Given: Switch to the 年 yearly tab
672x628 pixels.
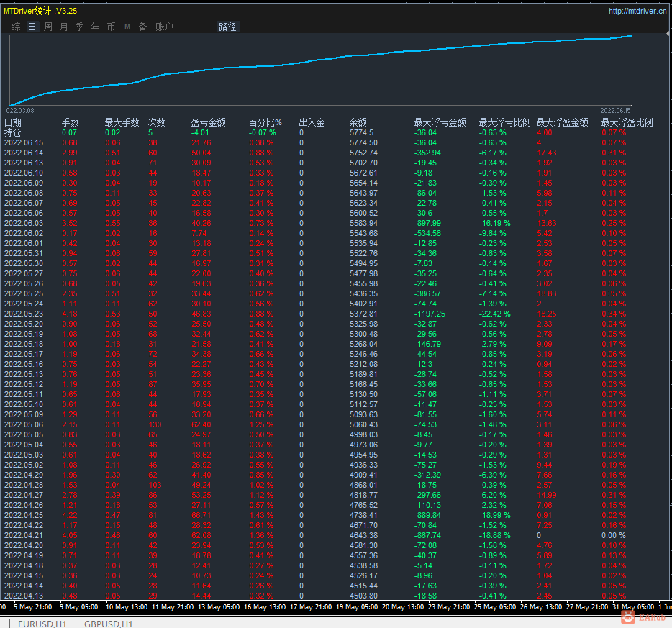Looking at the screenshot, I should click(x=95, y=27).
